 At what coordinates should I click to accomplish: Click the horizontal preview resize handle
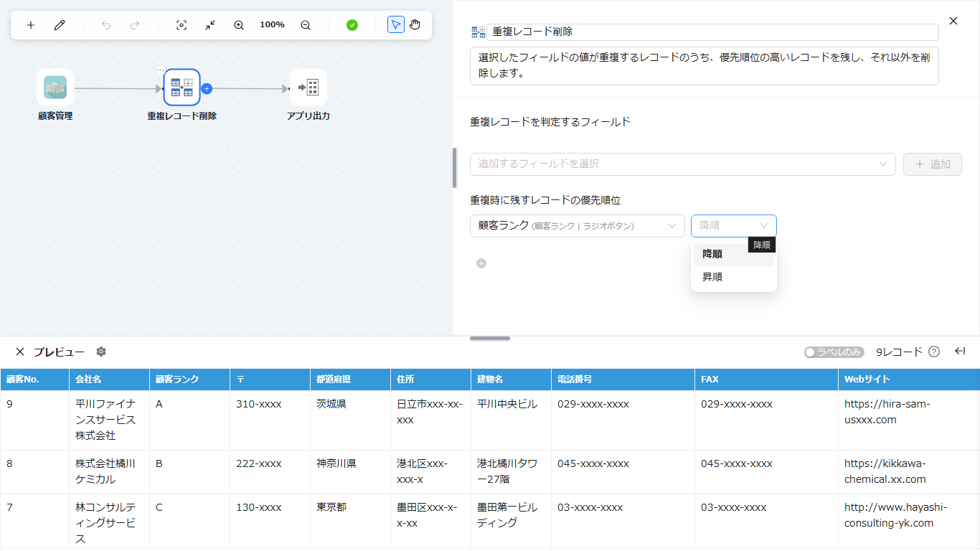point(490,338)
